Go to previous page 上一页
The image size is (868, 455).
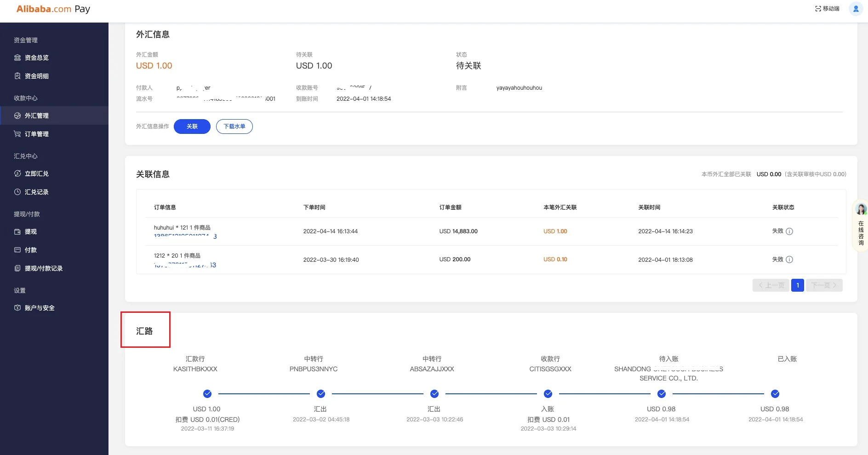[x=771, y=285]
